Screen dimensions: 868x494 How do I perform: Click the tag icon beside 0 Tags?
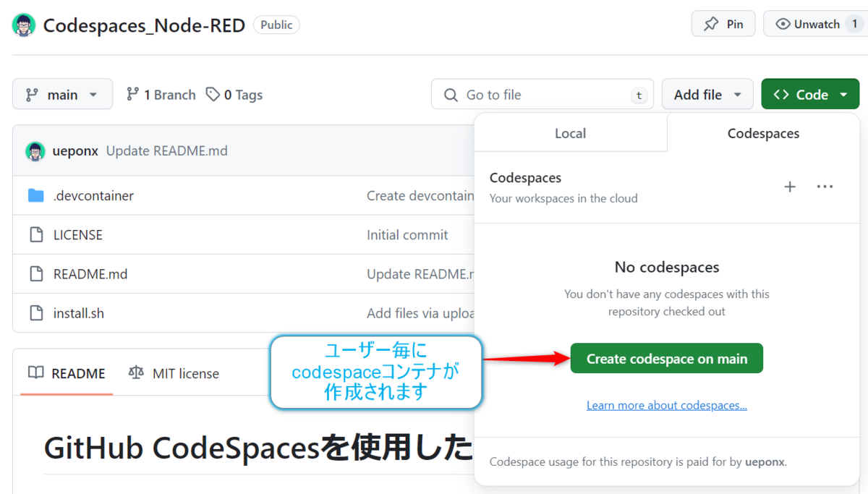213,95
